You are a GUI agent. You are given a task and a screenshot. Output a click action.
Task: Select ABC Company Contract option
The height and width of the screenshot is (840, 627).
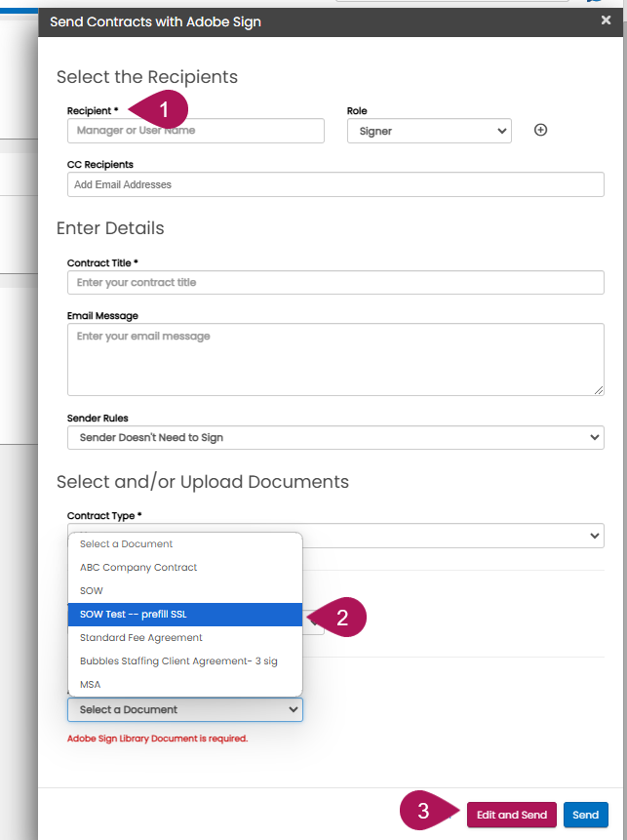point(185,568)
